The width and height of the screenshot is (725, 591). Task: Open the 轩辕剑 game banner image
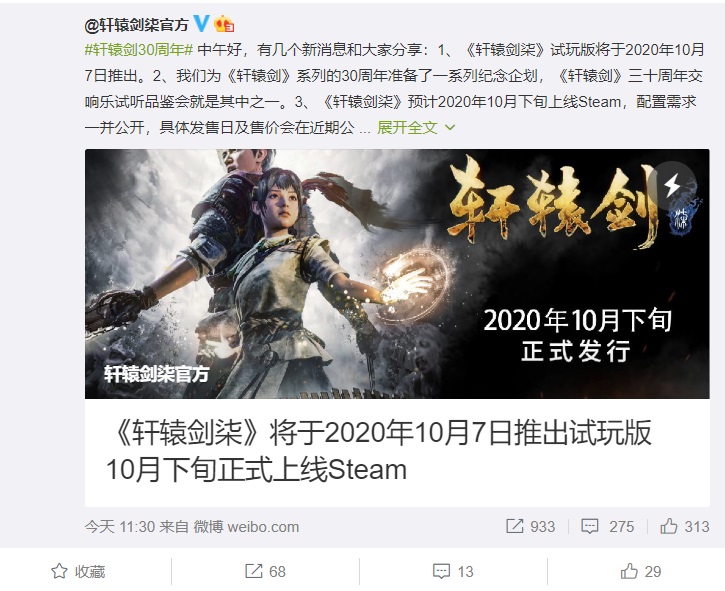coord(397,274)
